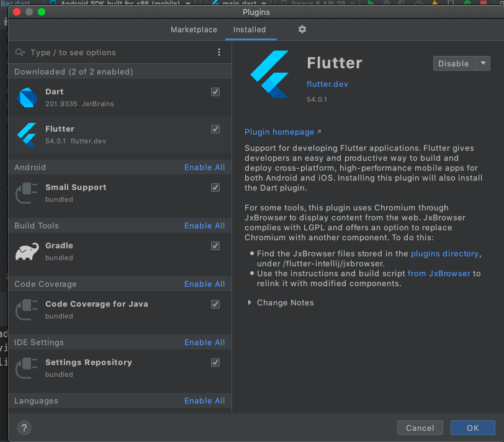Open the search options kebab menu
This screenshot has width=504, height=442.
(219, 52)
